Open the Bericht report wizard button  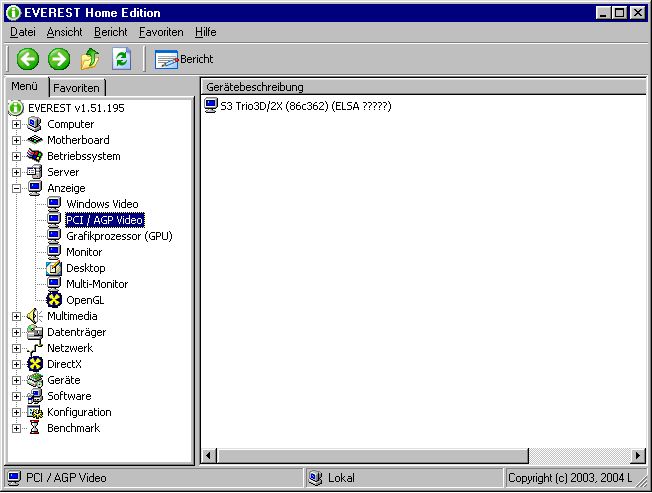point(183,59)
